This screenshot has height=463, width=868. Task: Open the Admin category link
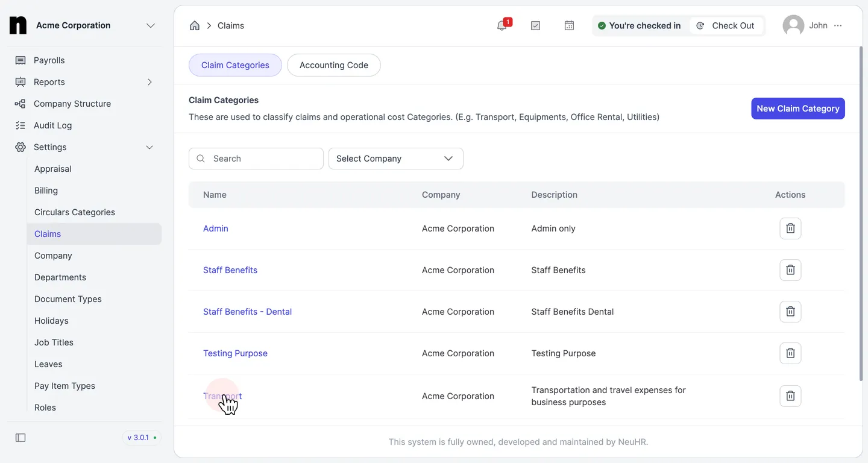216,228
